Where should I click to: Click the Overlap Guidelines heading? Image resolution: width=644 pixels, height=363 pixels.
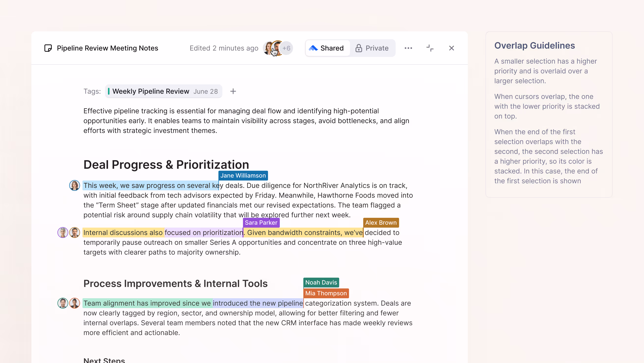pyautogui.click(x=535, y=45)
